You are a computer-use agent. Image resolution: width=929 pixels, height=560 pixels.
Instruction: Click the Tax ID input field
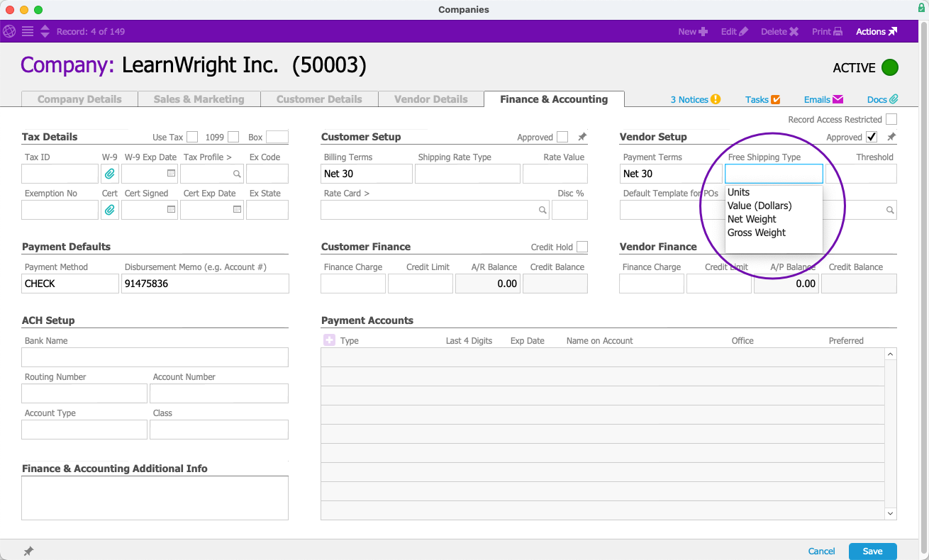point(60,174)
